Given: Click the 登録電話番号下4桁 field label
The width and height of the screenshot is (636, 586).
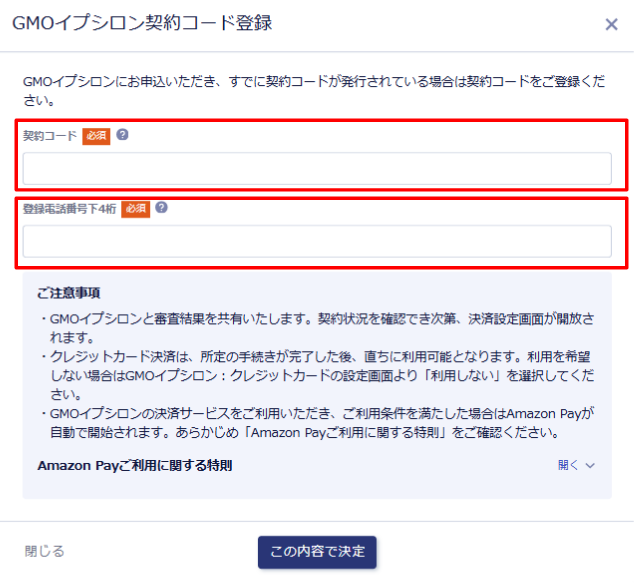Looking at the screenshot, I should 69,208.
